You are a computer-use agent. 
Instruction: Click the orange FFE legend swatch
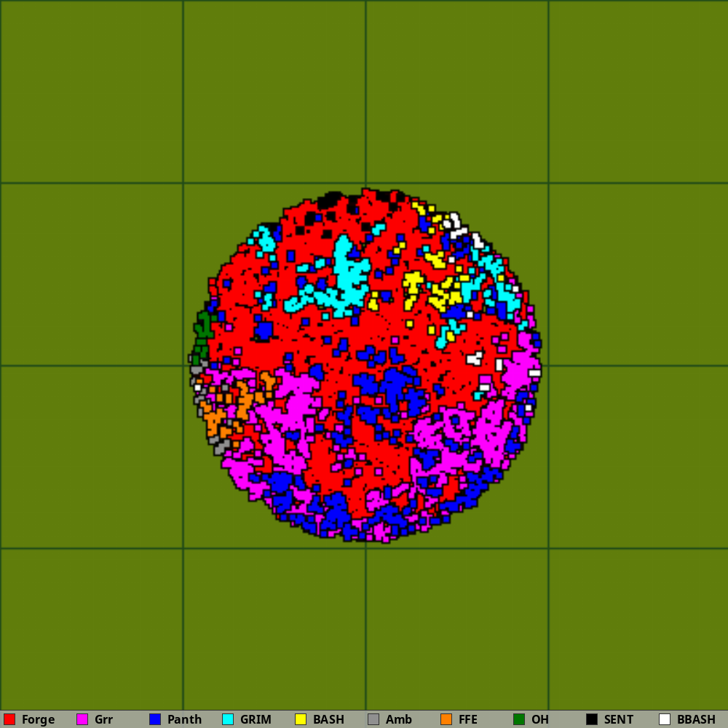[446, 719]
